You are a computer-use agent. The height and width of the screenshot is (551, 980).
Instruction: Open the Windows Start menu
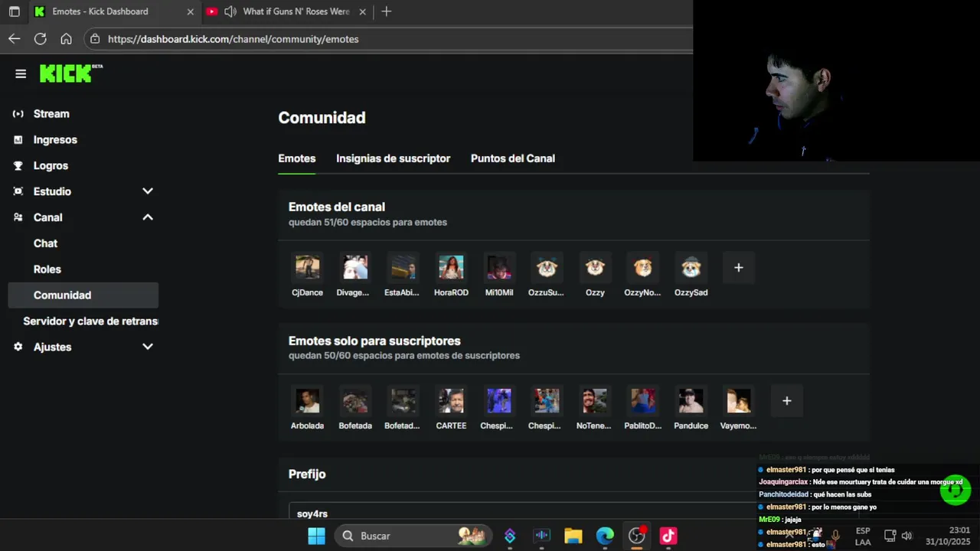tap(317, 536)
